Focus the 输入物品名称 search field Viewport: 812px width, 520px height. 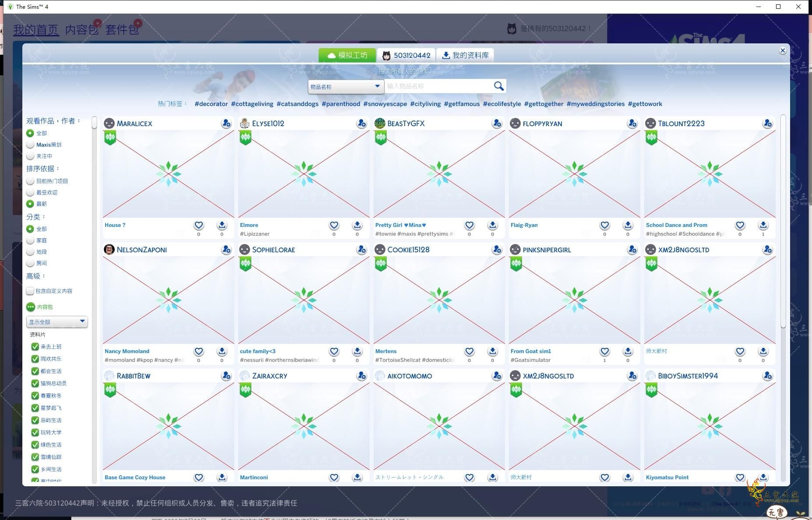pyautogui.click(x=438, y=86)
